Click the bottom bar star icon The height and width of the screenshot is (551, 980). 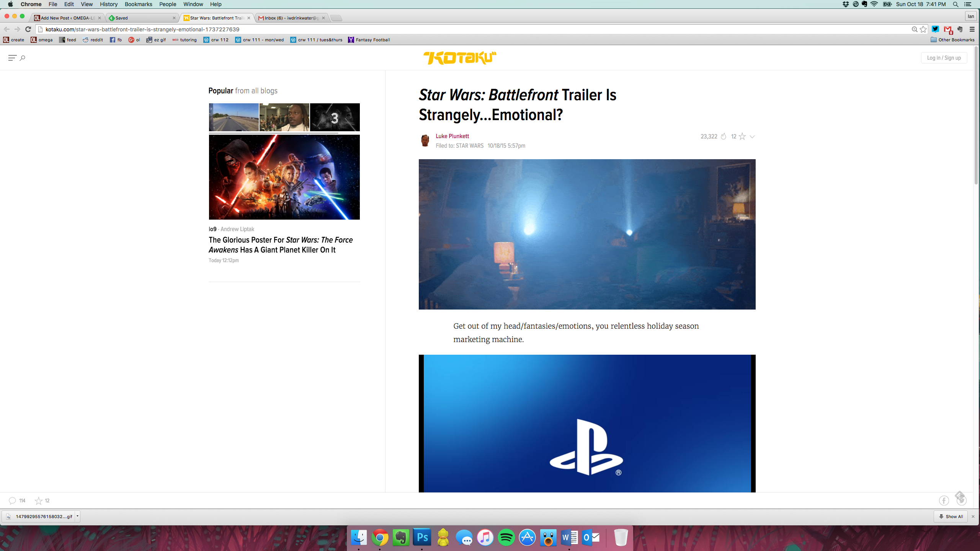(x=38, y=500)
